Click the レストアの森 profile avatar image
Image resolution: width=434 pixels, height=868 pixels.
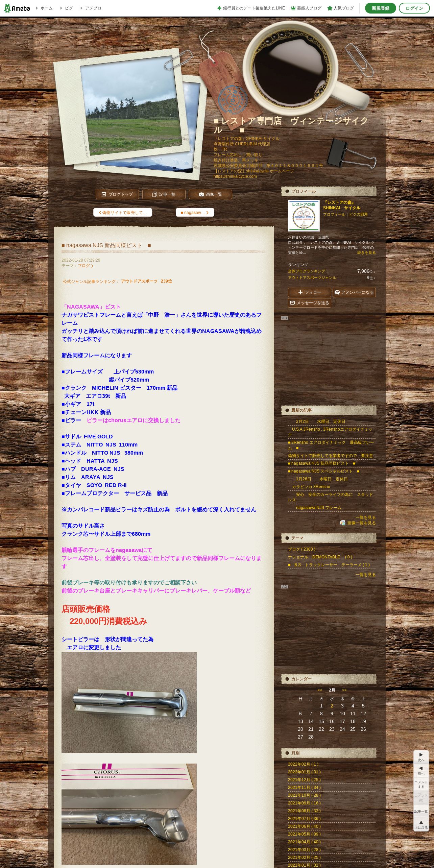[x=304, y=215]
